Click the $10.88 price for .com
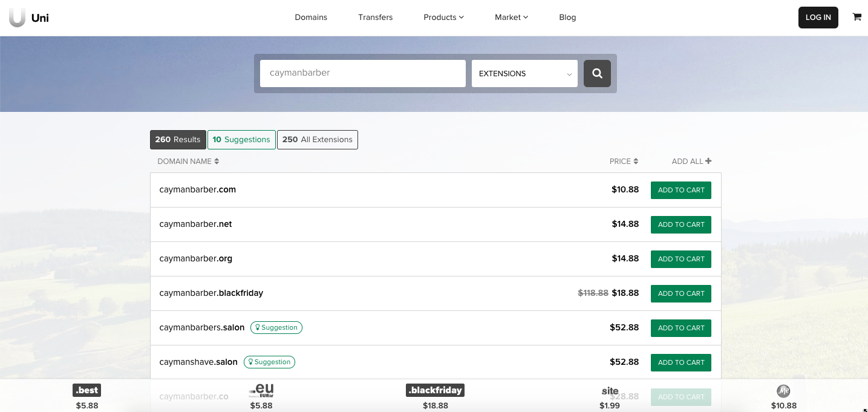Image resolution: width=868 pixels, height=412 pixels. [625, 189]
